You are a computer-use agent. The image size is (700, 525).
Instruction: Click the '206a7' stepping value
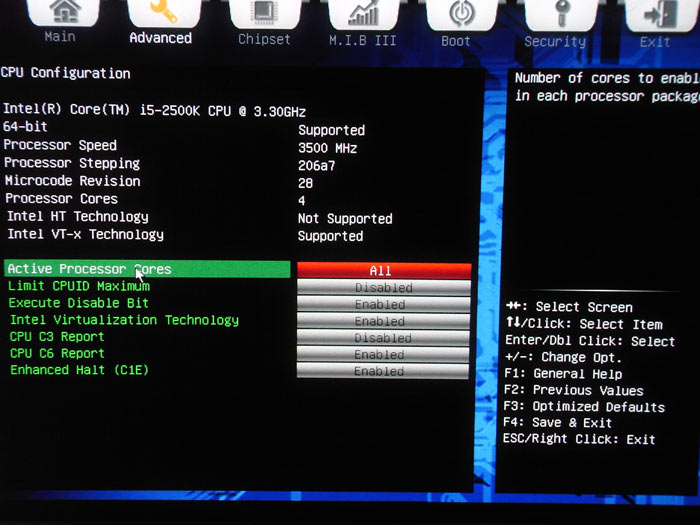click(317, 166)
